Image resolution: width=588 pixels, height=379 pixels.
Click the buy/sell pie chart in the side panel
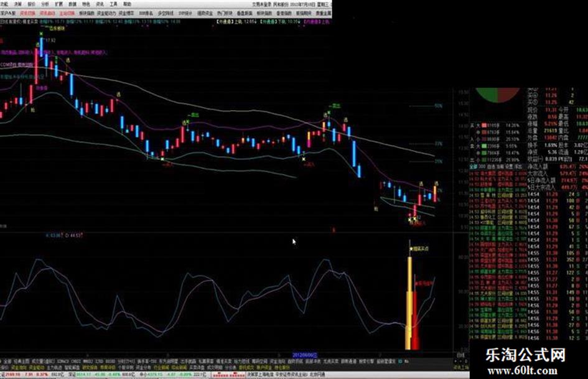(498, 95)
